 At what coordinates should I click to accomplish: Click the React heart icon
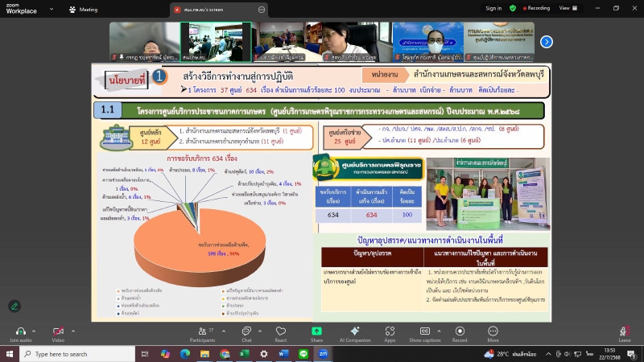pos(281,331)
